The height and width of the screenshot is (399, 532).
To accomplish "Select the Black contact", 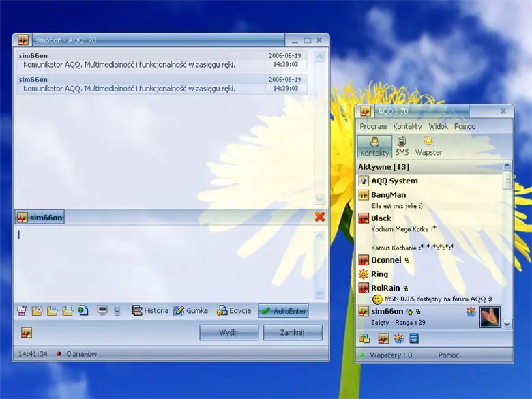I will click(x=430, y=232).
